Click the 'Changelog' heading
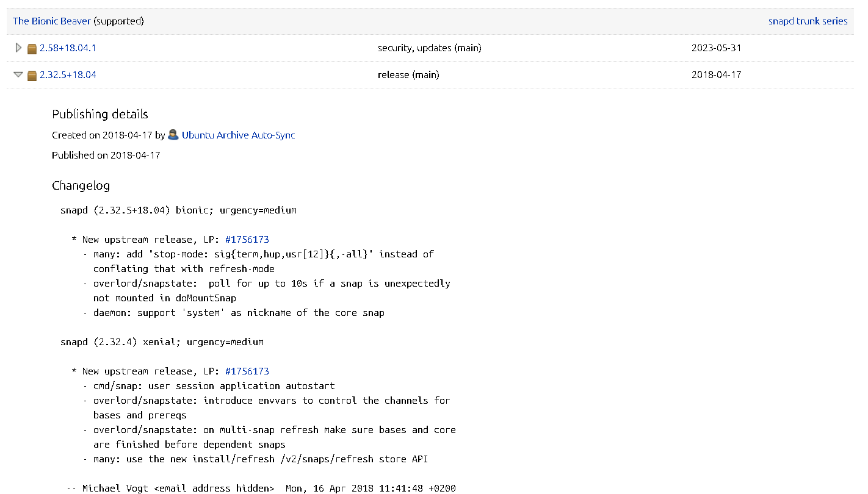This screenshot has width=868, height=494. tap(81, 185)
